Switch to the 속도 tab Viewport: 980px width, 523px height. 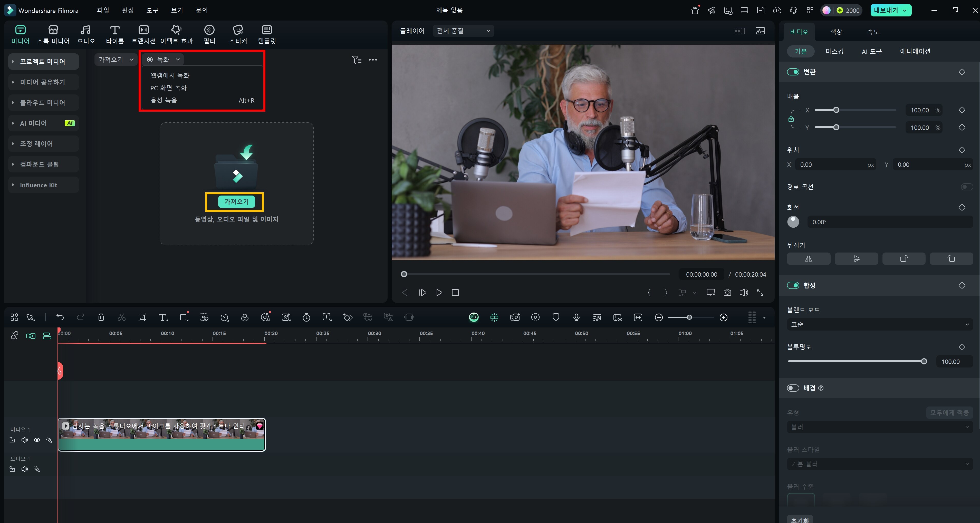coord(873,32)
